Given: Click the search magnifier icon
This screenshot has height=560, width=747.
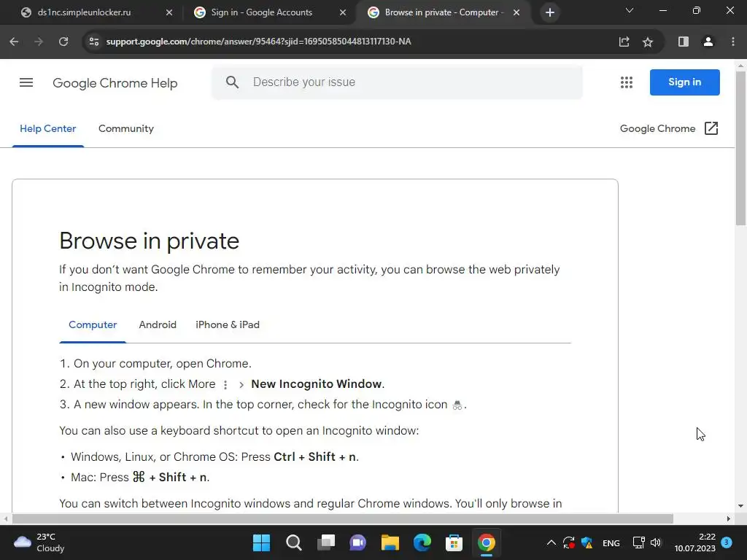Looking at the screenshot, I should point(232,82).
